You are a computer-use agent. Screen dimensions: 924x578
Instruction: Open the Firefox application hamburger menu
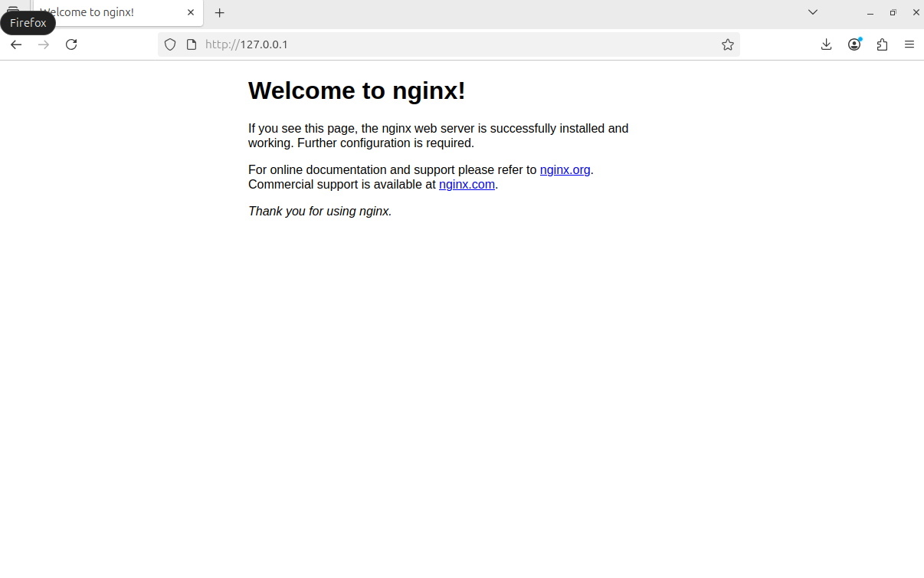pos(909,44)
